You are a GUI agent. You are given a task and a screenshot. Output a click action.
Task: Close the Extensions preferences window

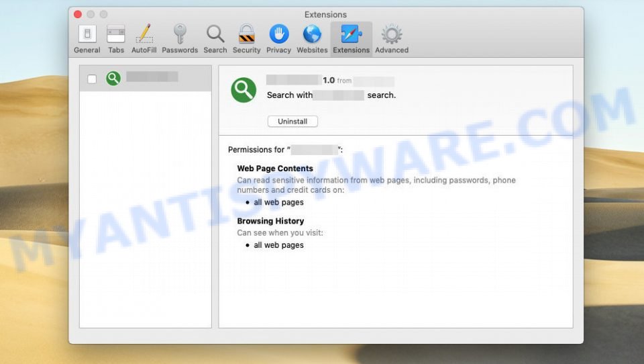[x=78, y=14]
